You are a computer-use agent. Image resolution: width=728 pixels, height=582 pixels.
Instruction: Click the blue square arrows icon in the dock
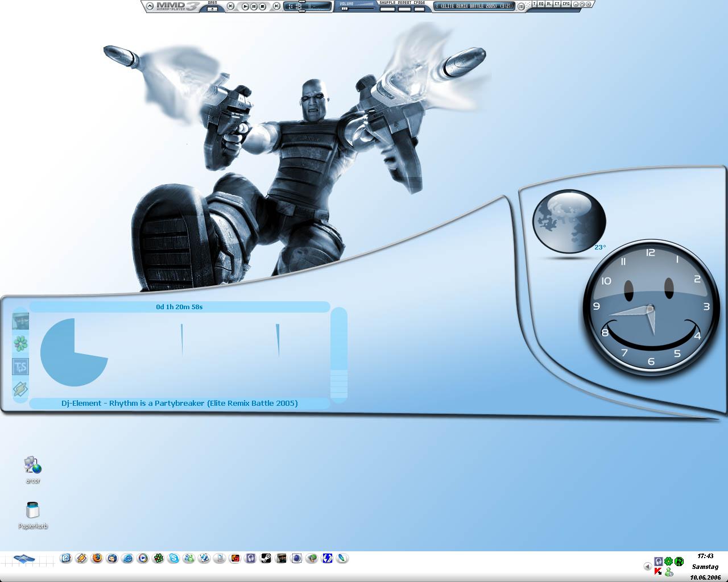(327, 558)
